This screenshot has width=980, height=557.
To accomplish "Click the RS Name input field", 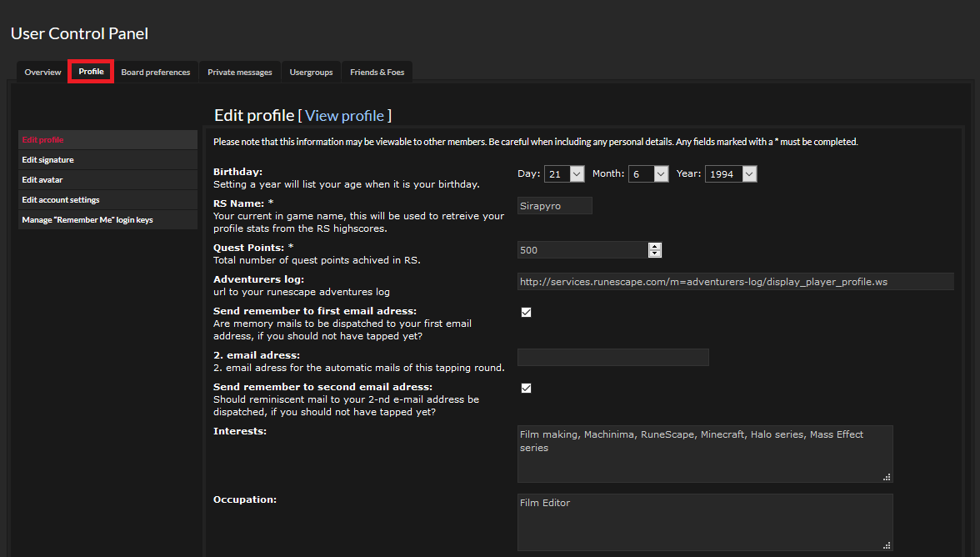I will 555,206.
